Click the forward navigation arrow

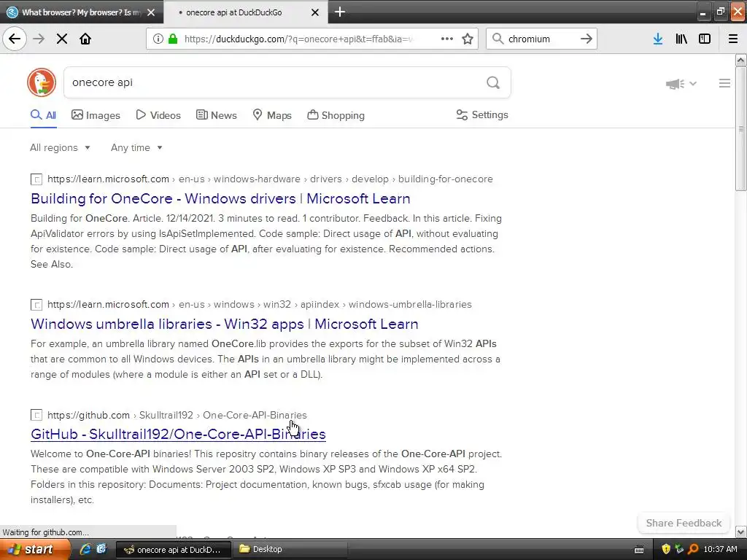(39, 39)
